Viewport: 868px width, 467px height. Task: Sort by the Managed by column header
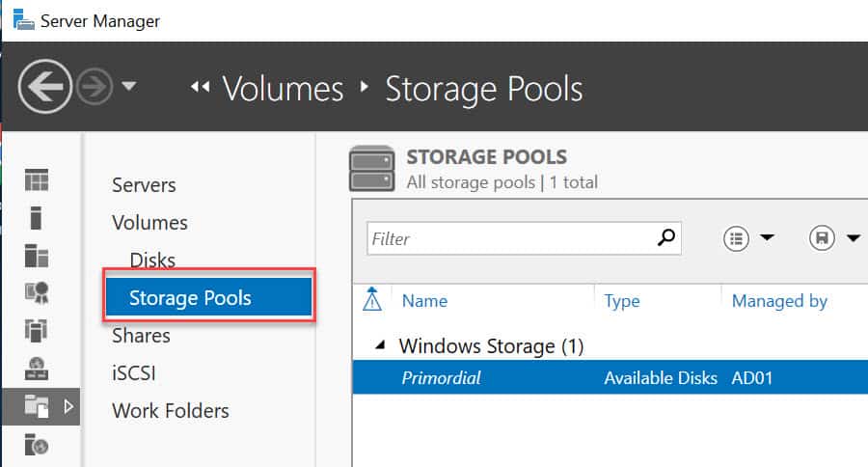pos(779,301)
